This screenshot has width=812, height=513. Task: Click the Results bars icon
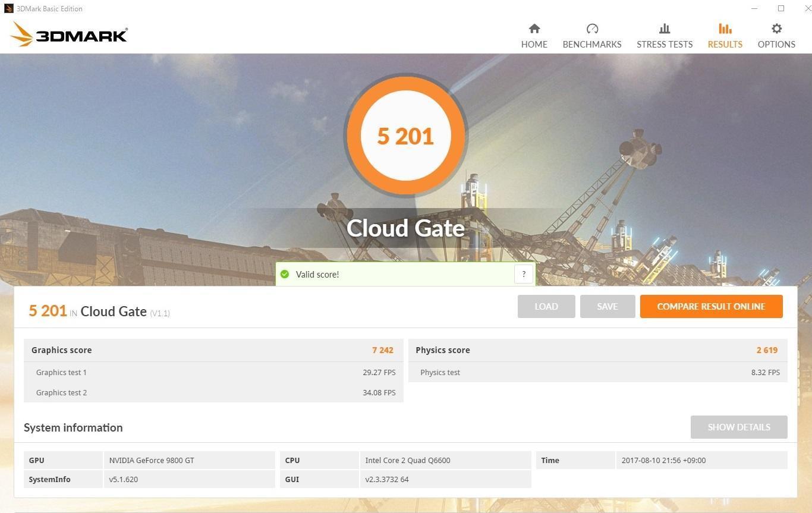pyautogui.click(x=725, y=29)
